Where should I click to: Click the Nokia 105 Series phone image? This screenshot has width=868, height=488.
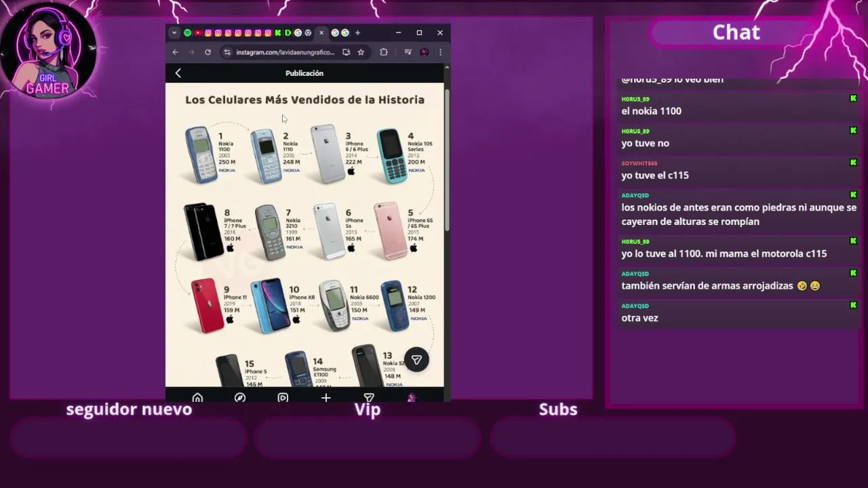(x=391, y=156)
